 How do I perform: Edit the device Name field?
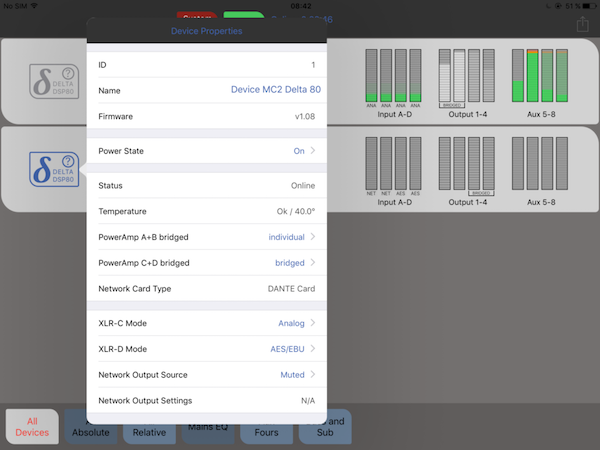(x=272, y=91)
